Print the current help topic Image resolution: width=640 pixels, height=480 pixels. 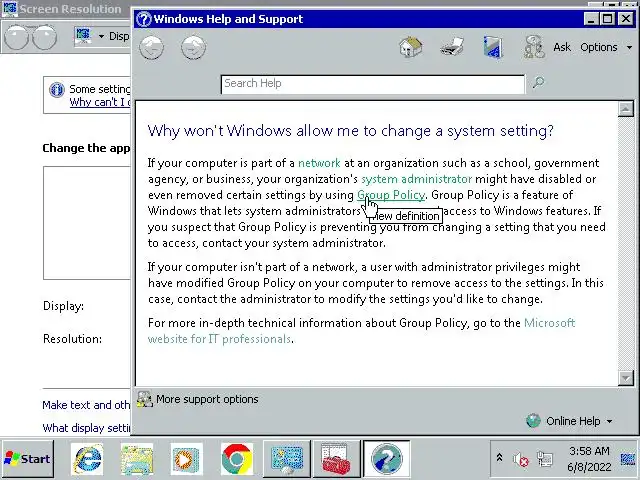coord(452,47)
